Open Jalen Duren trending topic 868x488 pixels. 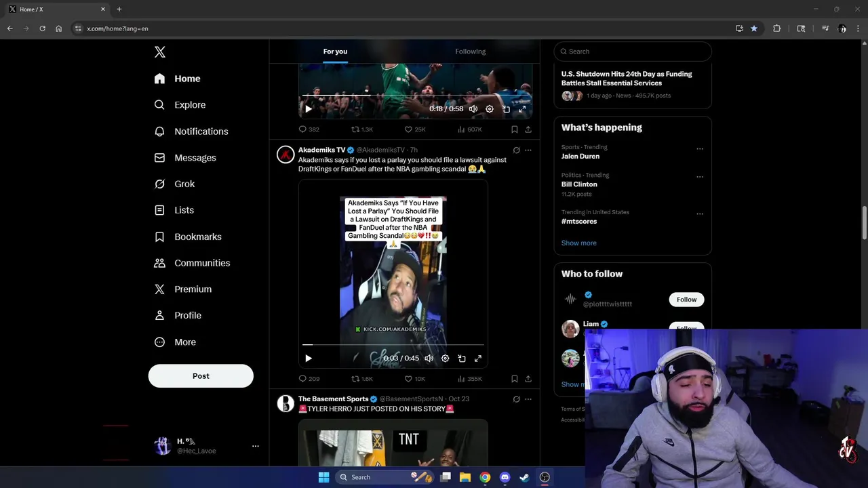tap(580, 157)
